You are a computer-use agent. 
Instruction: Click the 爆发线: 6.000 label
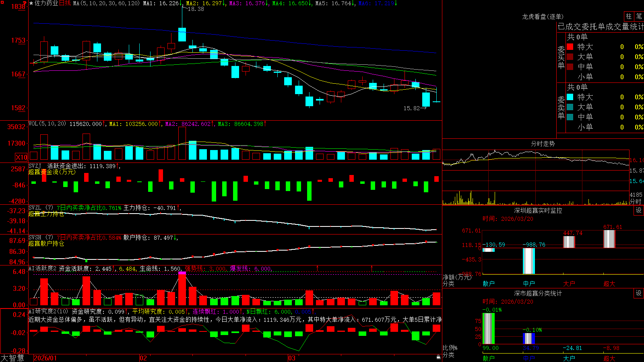pos(251,269)
